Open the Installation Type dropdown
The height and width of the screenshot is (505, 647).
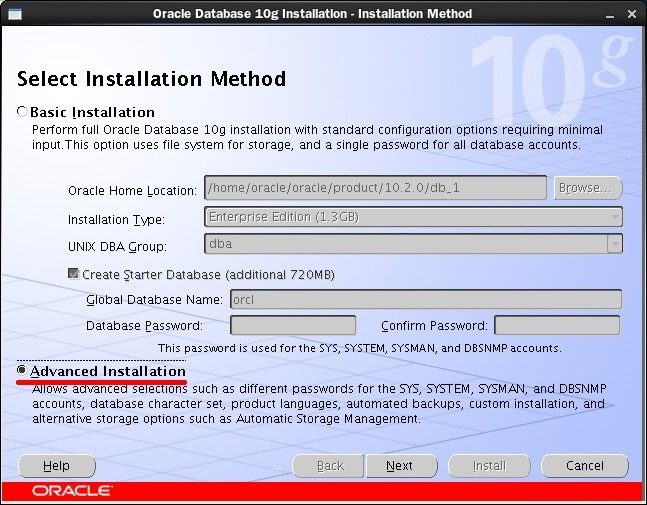(x=413, y=217)
